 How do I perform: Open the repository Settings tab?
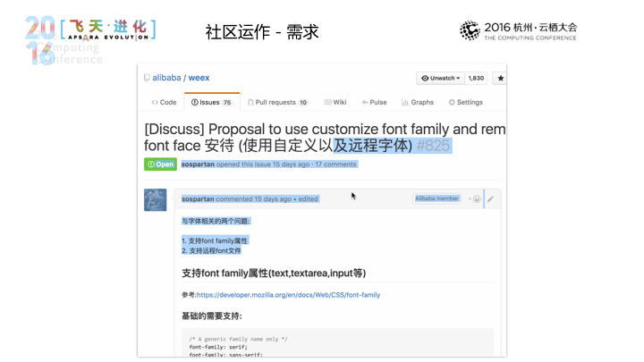[x=465, y=102]
